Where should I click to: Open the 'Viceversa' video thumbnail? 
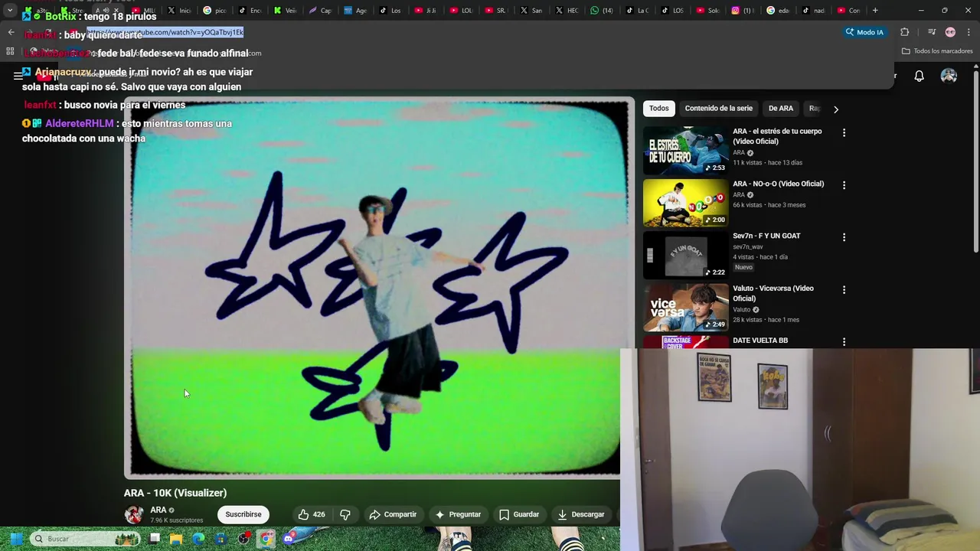[x=686, y=308]
